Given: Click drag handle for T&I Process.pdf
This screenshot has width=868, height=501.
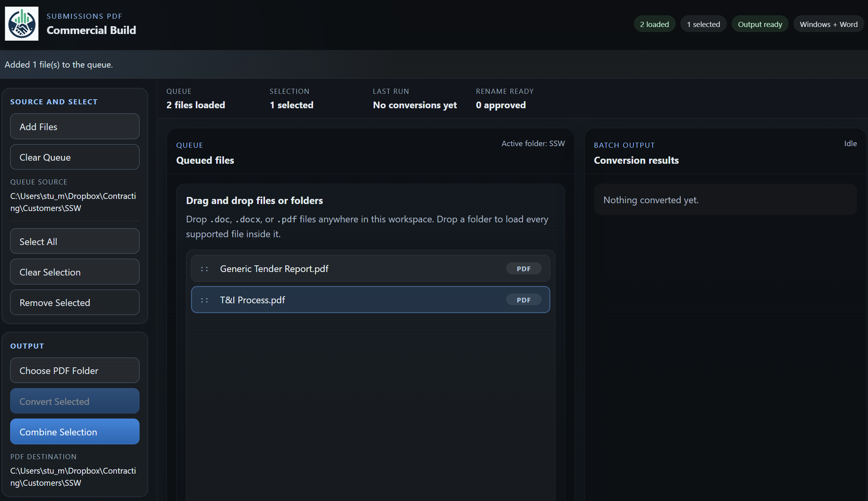Looking at the screenshot, I should [204, 300].
